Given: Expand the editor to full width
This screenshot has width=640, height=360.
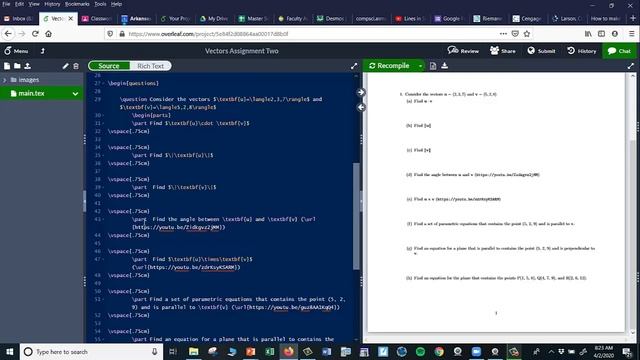Looking at the screenshot, I should (354, 66).
